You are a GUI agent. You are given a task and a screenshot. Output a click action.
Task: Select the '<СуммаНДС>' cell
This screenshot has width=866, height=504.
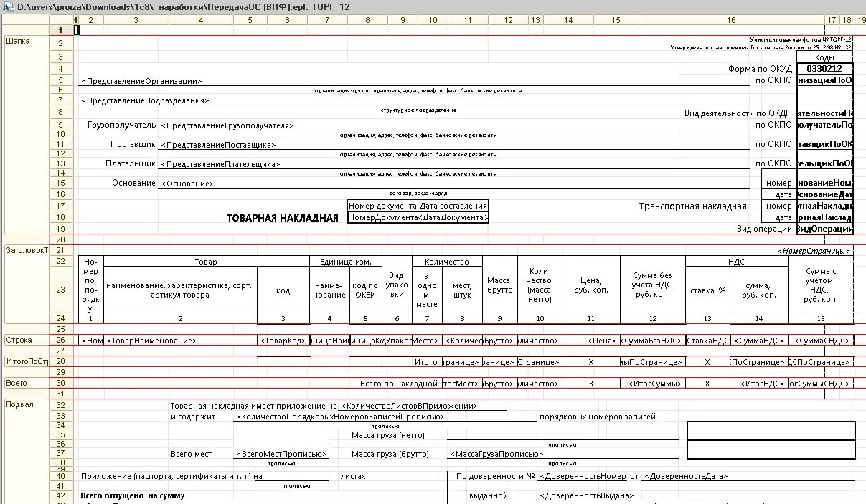click(758, 341)
